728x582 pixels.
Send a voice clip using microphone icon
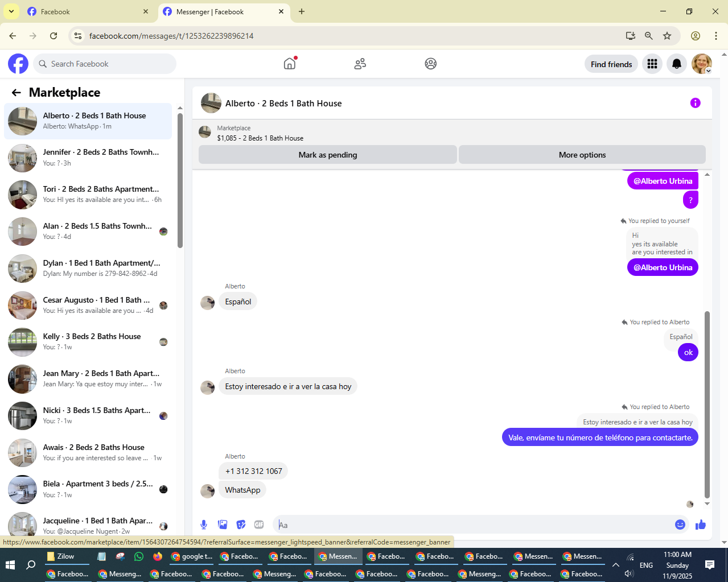tap(204, 525)
